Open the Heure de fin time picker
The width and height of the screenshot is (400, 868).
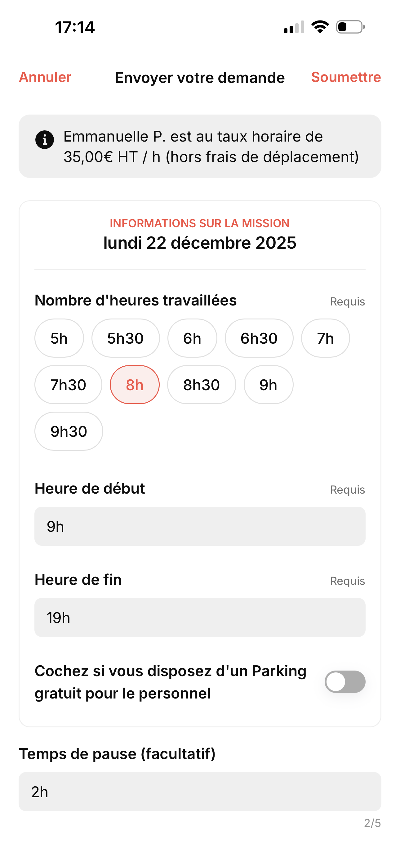(x=200, y=617)
